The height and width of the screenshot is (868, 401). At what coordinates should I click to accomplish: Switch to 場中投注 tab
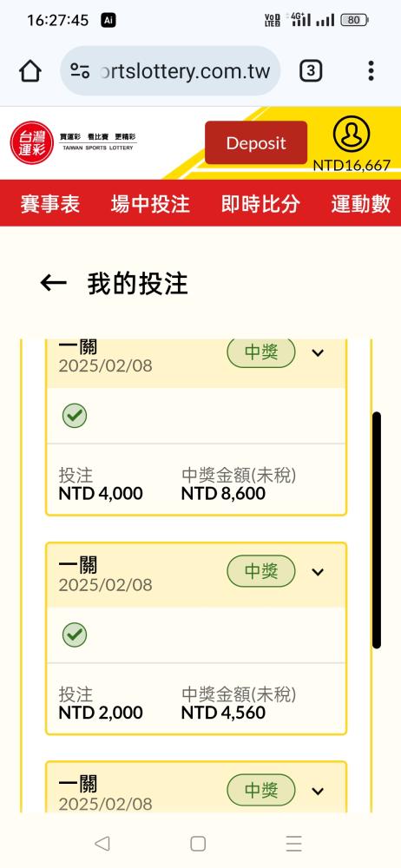pos(150,204)
